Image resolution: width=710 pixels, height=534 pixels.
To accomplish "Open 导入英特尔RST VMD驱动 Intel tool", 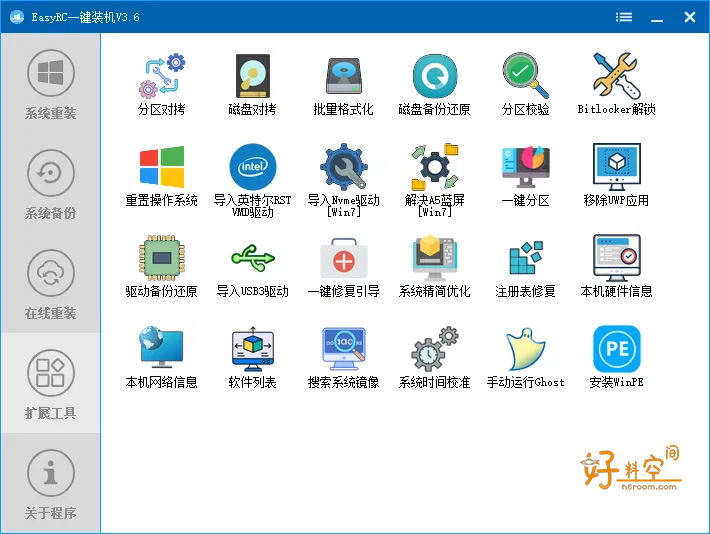I will pyautogui.click(x=252, y=181).
